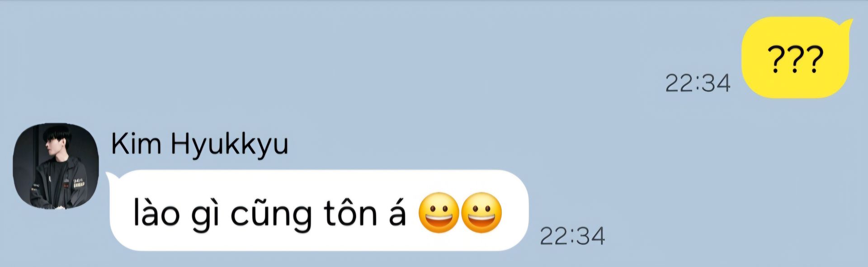Click the 22:34 timestamp beside the white bubble

pos(572,236)
